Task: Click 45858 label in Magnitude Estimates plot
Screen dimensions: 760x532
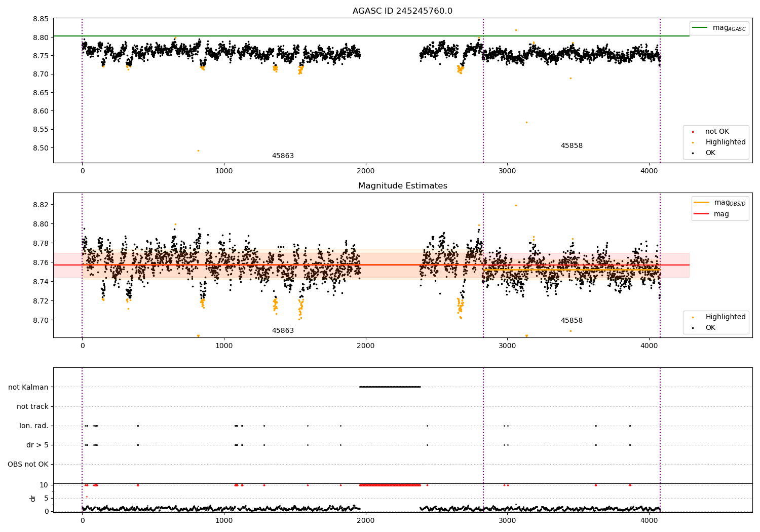Action: [572, 321]
